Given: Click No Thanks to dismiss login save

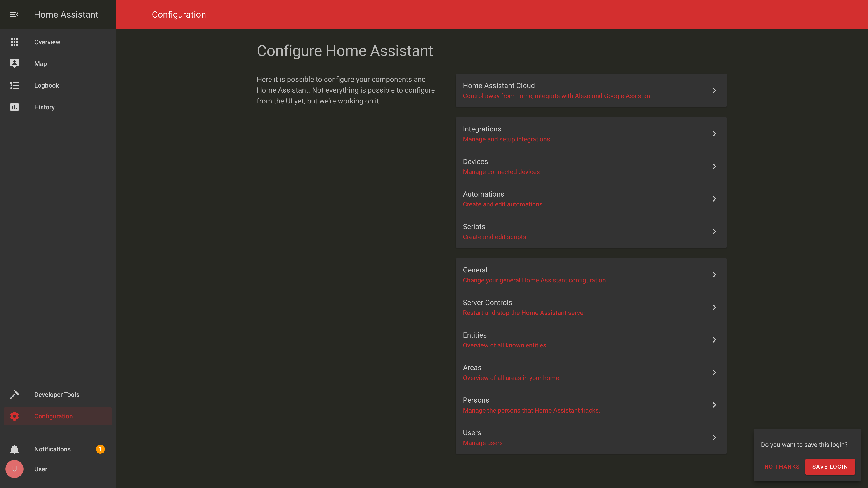Looking at the screenshot, I should point(782,467).
